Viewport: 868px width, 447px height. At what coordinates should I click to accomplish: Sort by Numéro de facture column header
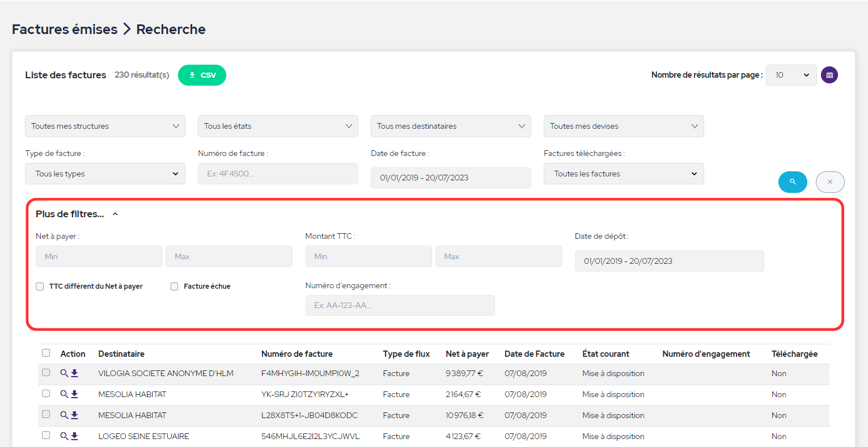297,354
